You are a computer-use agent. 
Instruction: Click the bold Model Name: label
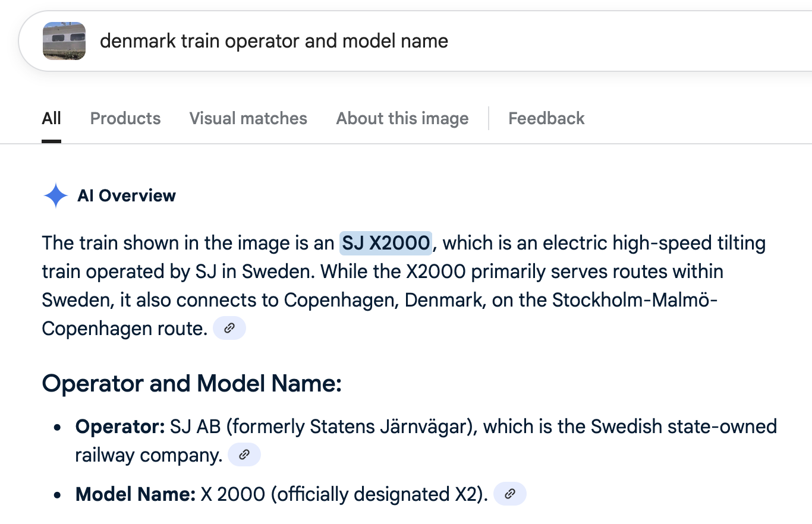pos(136,494)
